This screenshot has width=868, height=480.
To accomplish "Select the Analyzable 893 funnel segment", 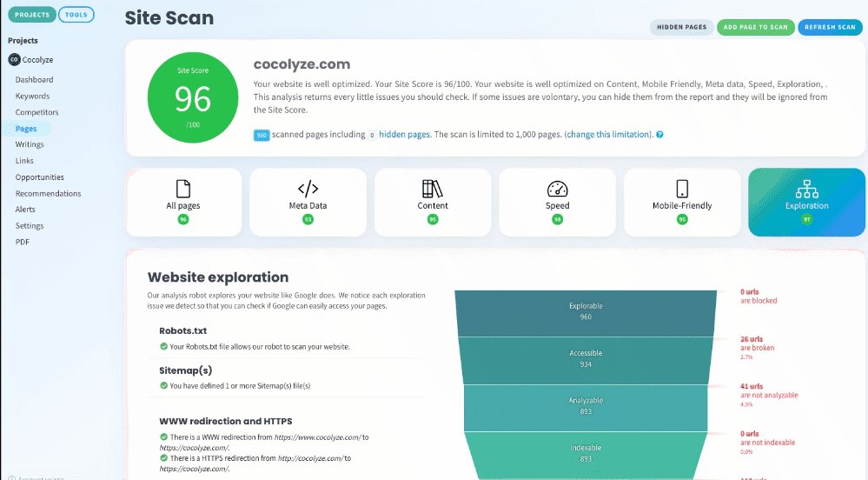I will click(x=586, y=407).
